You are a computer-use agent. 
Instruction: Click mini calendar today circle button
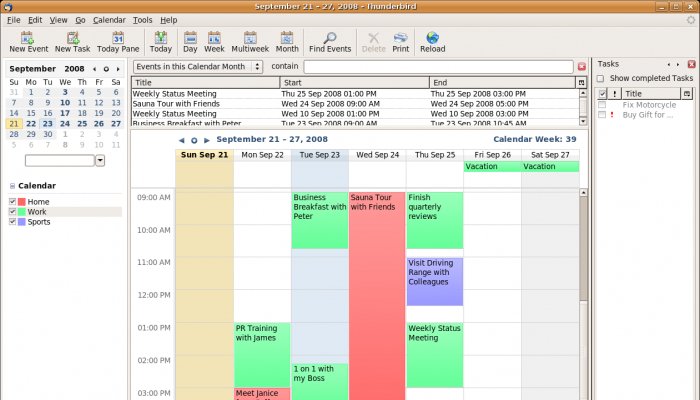click(106, 69)
